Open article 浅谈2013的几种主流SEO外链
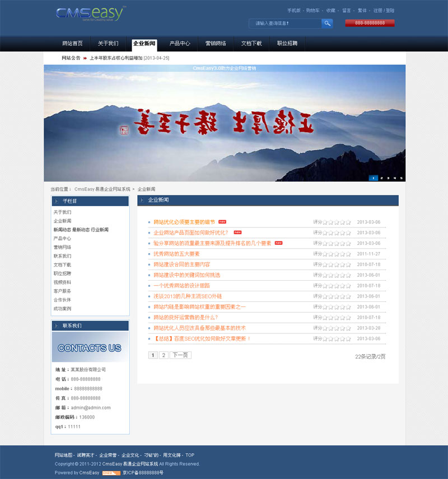The height and width of the screenshot is (479, 448). click(x=188, y=296)
